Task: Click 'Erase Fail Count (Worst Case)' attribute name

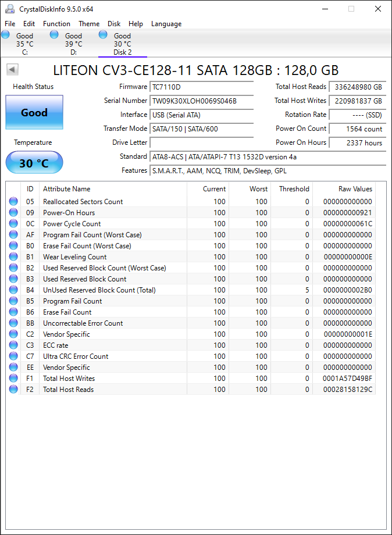Action: [x=87, y=245]
